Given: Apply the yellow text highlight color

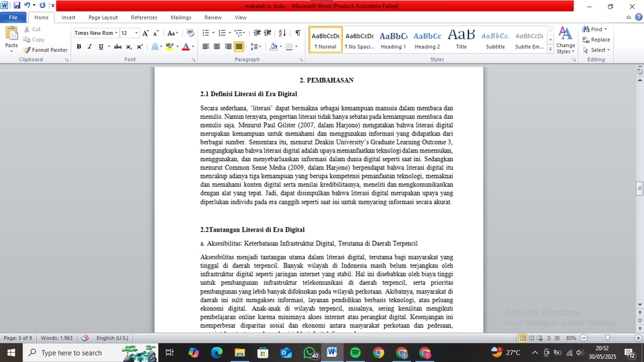Looking at the screenshot, I should coord(169,46).
